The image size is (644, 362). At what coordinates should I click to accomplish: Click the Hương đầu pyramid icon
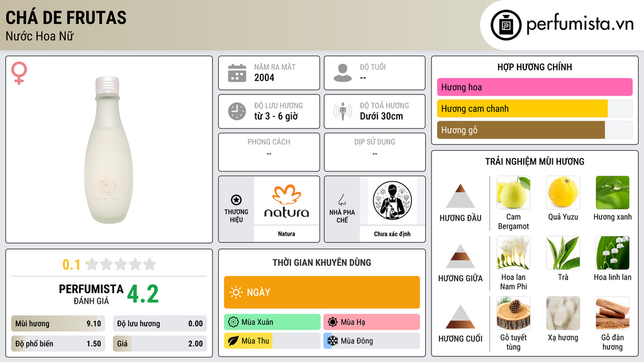(460, 196)
